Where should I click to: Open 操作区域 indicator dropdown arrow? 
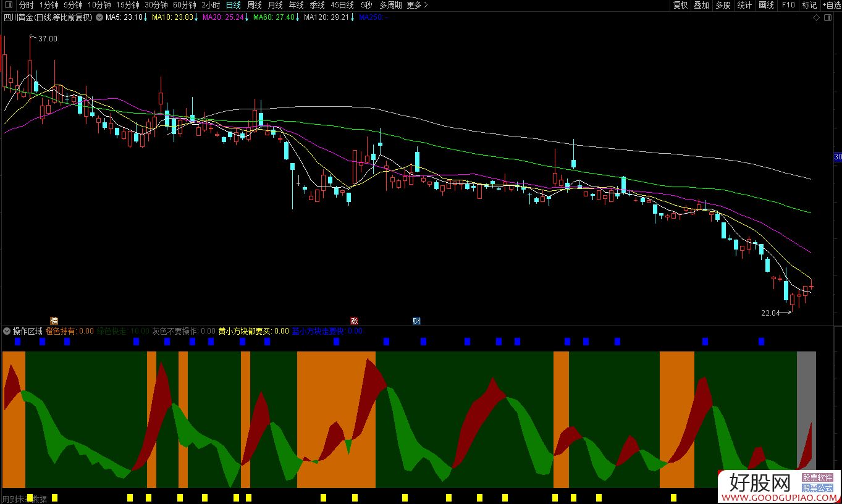[x=7, y=331]
